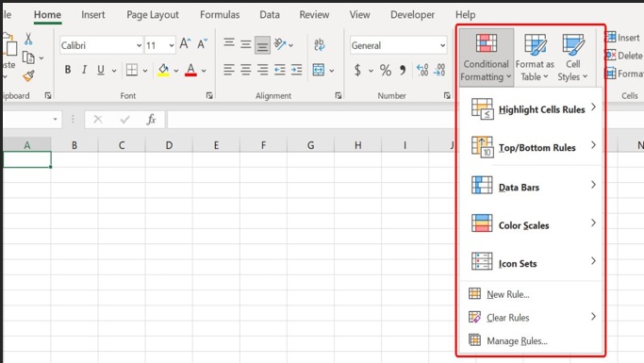This screenshot has height=363, width=644.
Task: Center text horizontally
Action: click(x=245, y=70)
